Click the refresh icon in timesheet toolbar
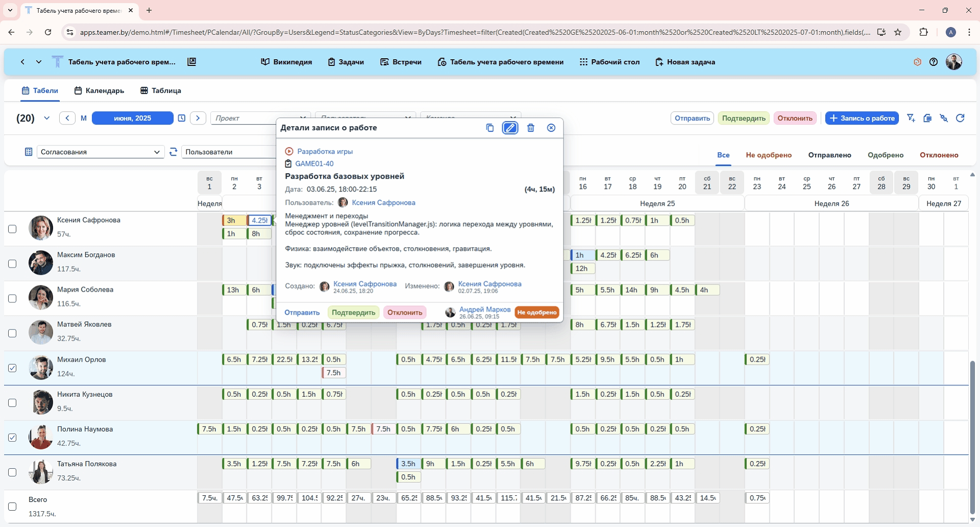This screenshot has width=980, height=527. coord(960,118)
